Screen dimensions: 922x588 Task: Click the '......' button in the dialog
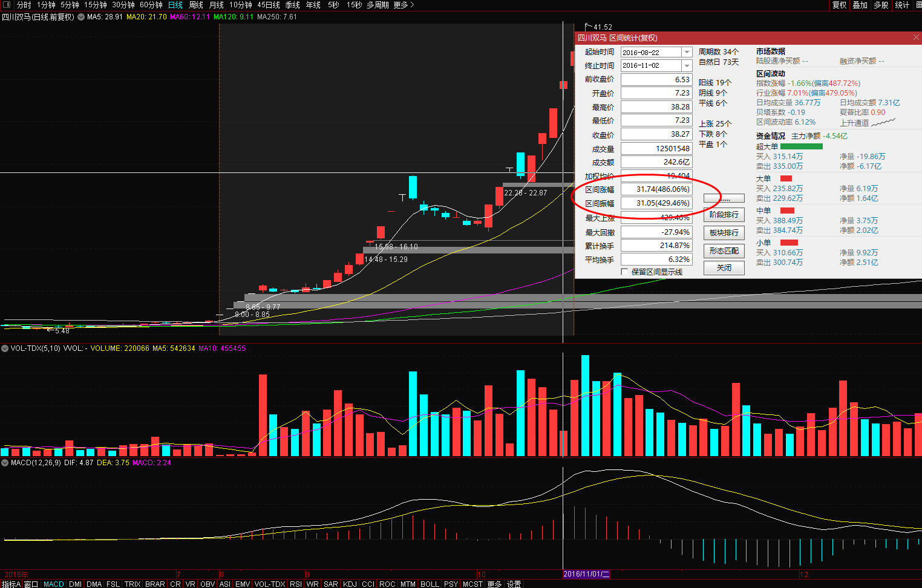tap(724, 198)
